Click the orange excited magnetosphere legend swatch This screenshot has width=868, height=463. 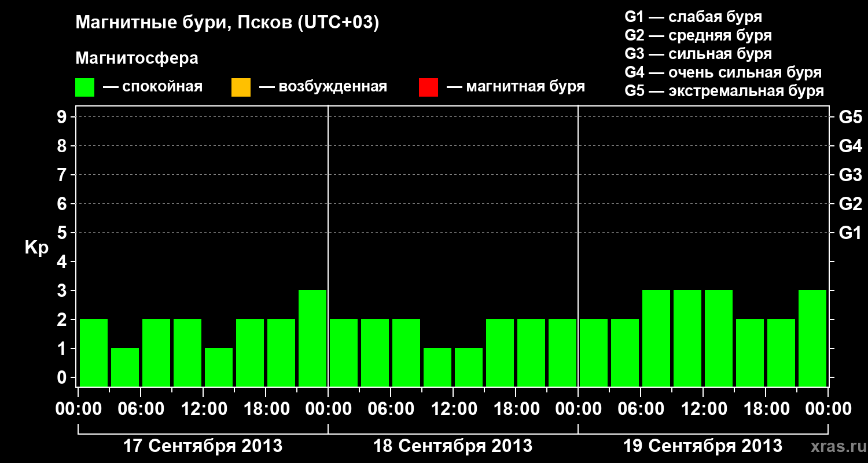241,87
